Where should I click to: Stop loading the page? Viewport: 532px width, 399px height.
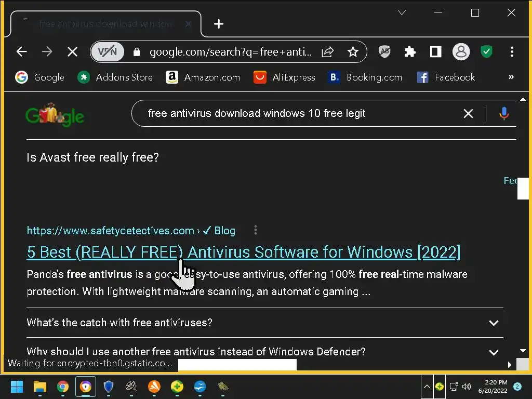point(72,51)
